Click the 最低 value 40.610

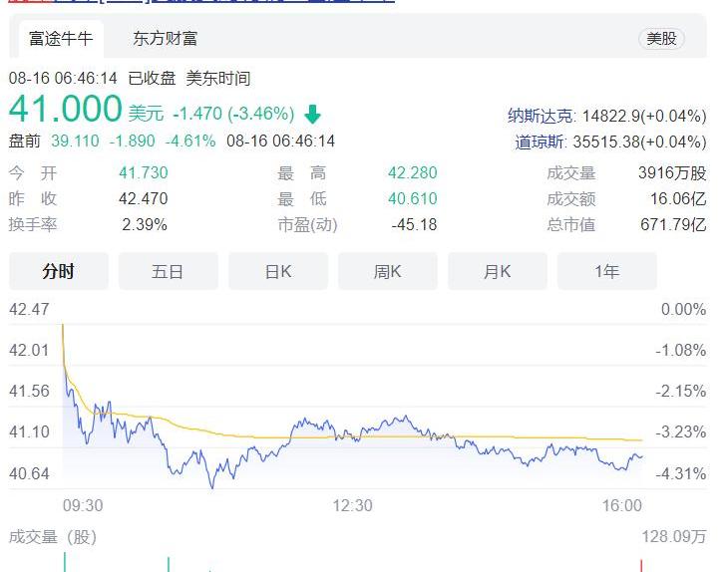click(413, 198)
